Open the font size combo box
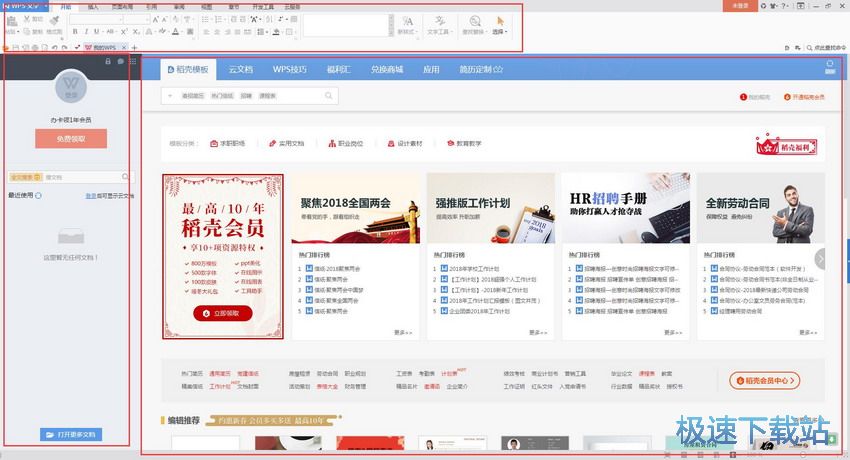The width and height of the screenshot is (850, 460). coord(137,20)
